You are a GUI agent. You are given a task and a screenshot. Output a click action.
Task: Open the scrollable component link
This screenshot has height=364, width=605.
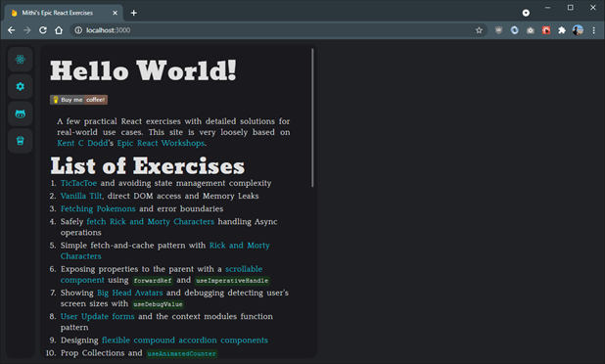[x=244, y=269]
